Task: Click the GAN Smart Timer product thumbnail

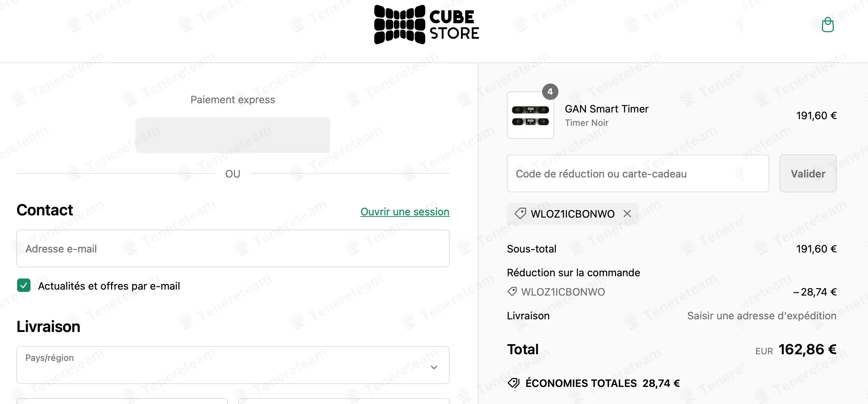Action: (530, 115)
